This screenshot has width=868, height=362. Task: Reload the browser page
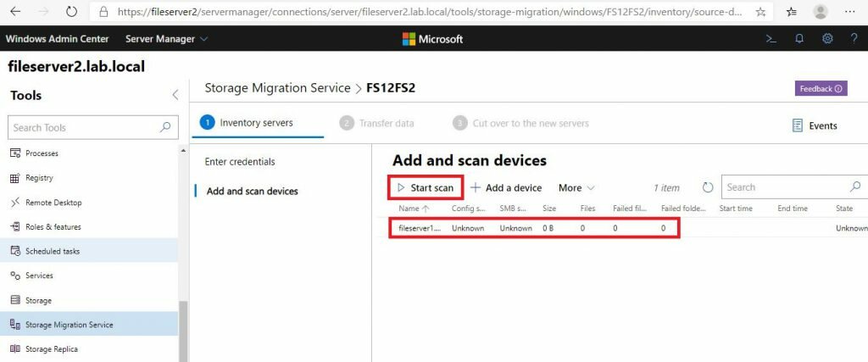click(x=71, y=12)
